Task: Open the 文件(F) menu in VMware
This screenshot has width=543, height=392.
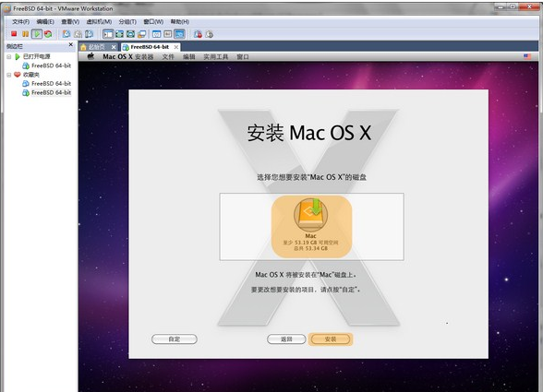Action: point(20,21)
